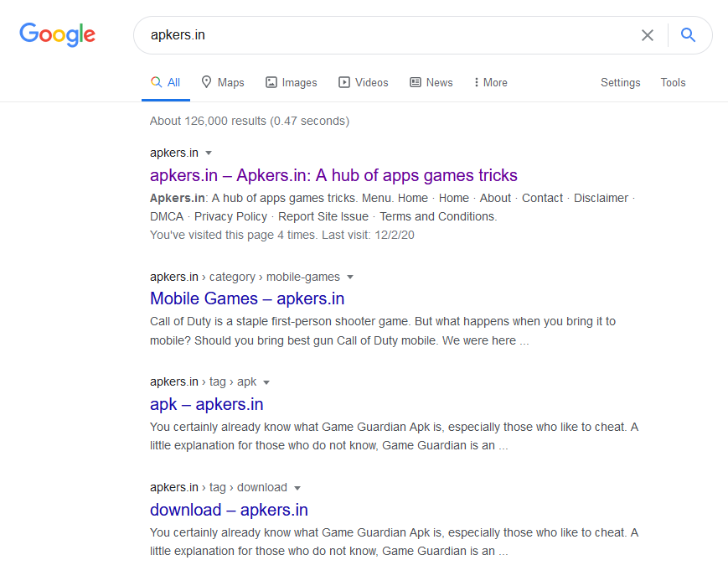
Task: Open search Tools
Action: 674,83
